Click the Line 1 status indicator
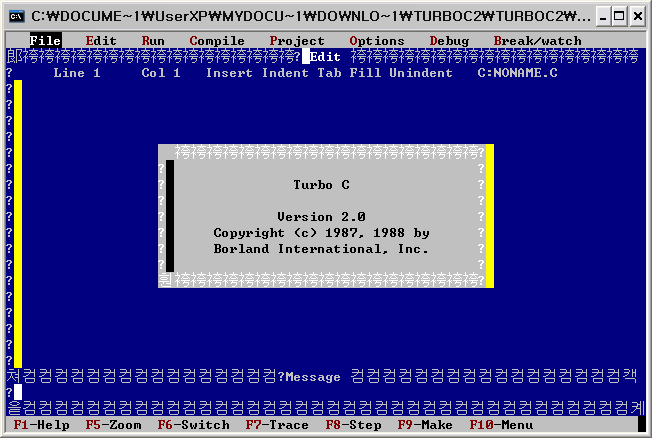Image resolution: width=652 pixels, height=438 pixels. tap(77, 73)
